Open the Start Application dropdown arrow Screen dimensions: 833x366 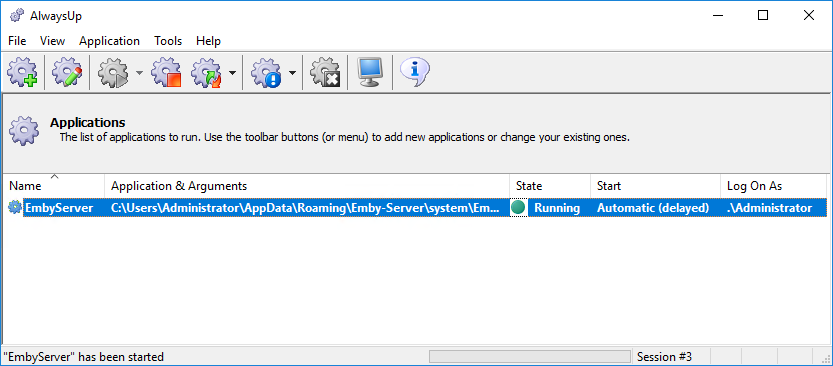pyautogui.click(x=139, y=73)
